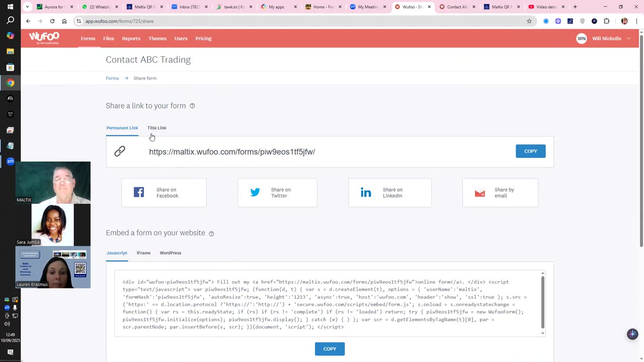Click the chain link icon
This screenshot has height=362, width=644.
[120, 151]
